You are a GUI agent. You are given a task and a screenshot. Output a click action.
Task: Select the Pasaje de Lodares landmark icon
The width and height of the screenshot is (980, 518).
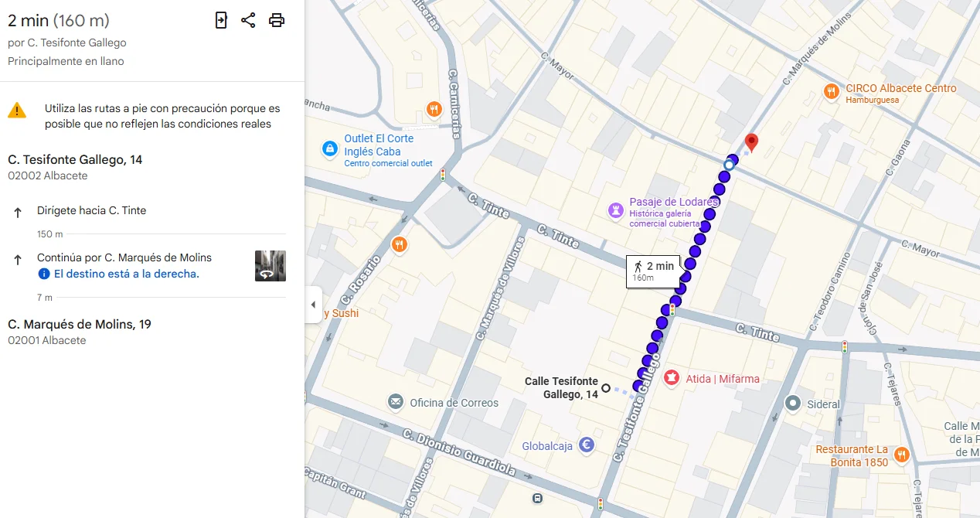point(615,211)
